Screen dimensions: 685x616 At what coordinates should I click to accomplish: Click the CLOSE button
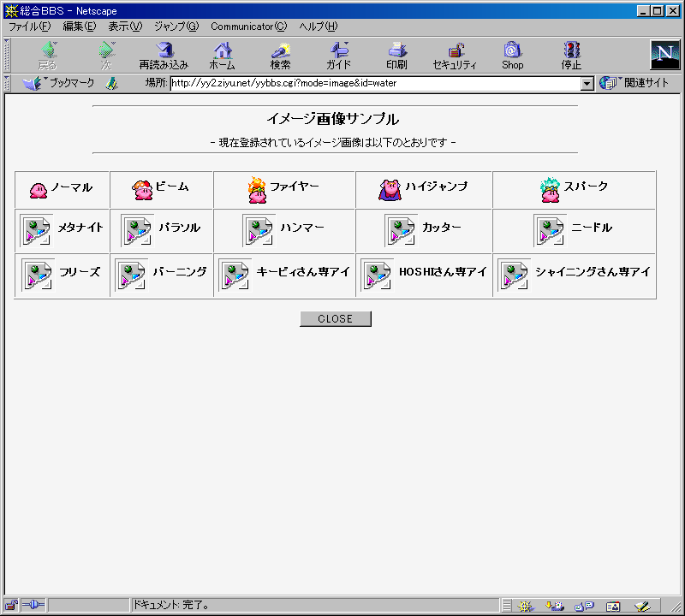click(x=336, y=319)
